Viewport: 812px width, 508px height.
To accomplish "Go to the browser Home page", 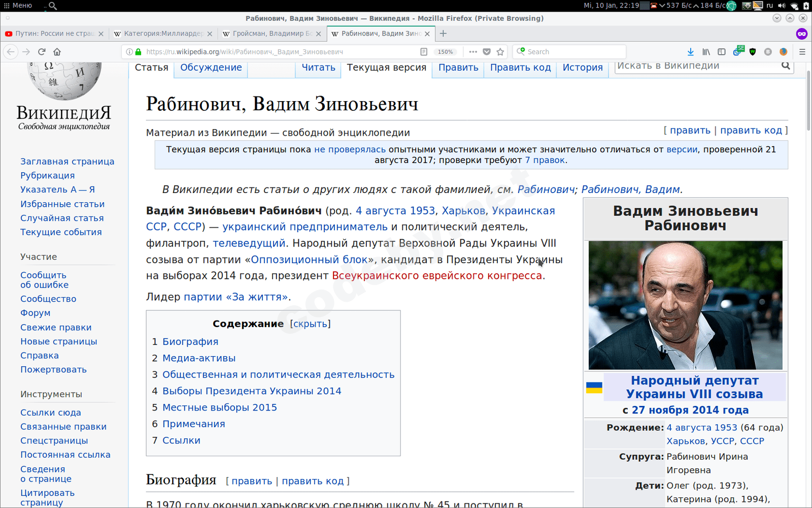I will coord(57,51).
